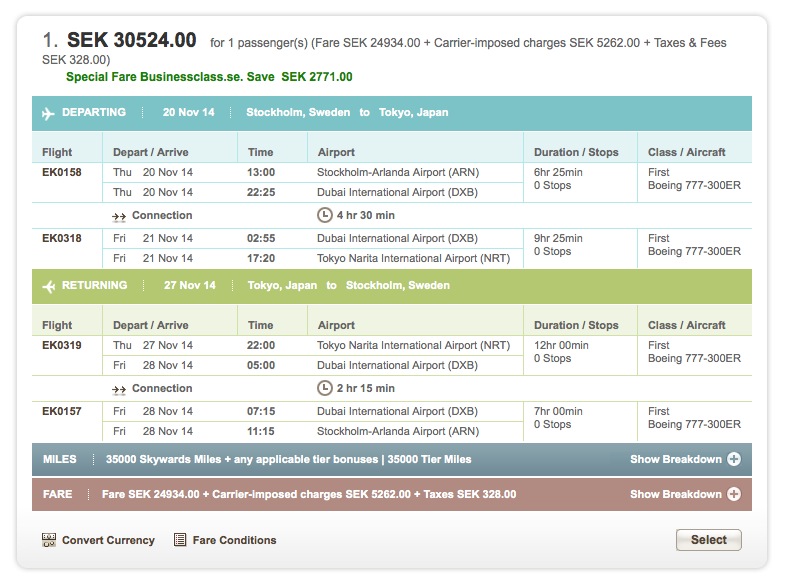This screenshot has width=796, height=586.
Task: Open the Fare Conditions link
Action: [x=234, y=540]
